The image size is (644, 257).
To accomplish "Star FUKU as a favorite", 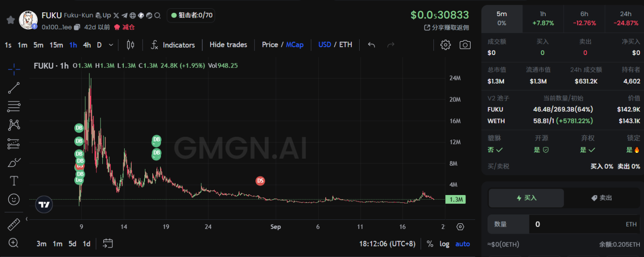I will (10, 20).
